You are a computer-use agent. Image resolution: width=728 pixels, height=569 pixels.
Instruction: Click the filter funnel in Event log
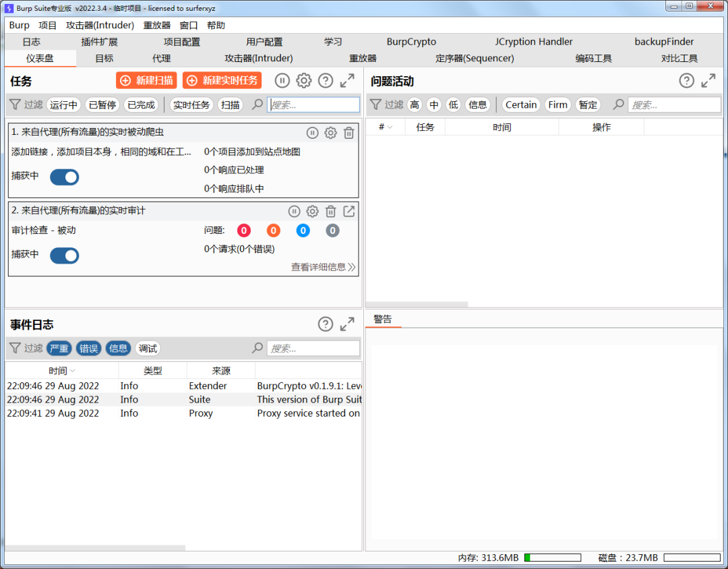click(15, 348)
